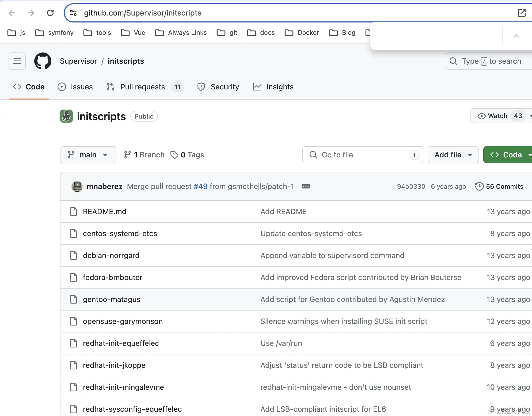Click the GitHub Octocat logo
Image resolution: width=532 pixels, height=416 pixels.
coord(43,61)
